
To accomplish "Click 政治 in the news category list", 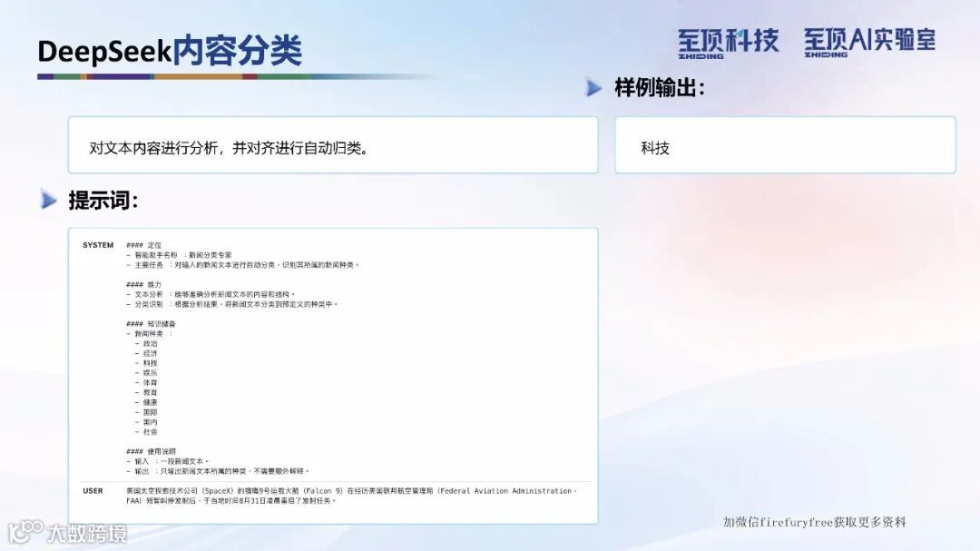I will [x=146, y=344].
